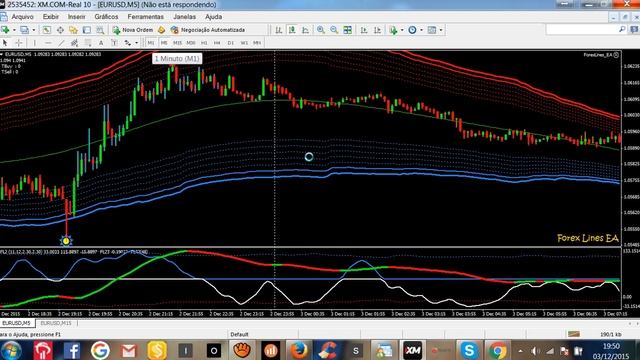Switch timeframe to M1
This screenshot has width=640, height=360.
(x=151, y=43)
